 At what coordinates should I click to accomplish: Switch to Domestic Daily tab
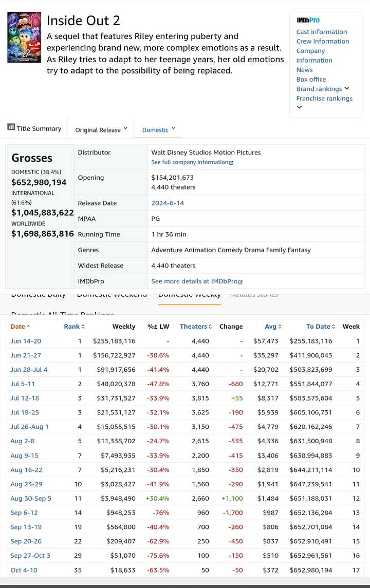point(38,295)
